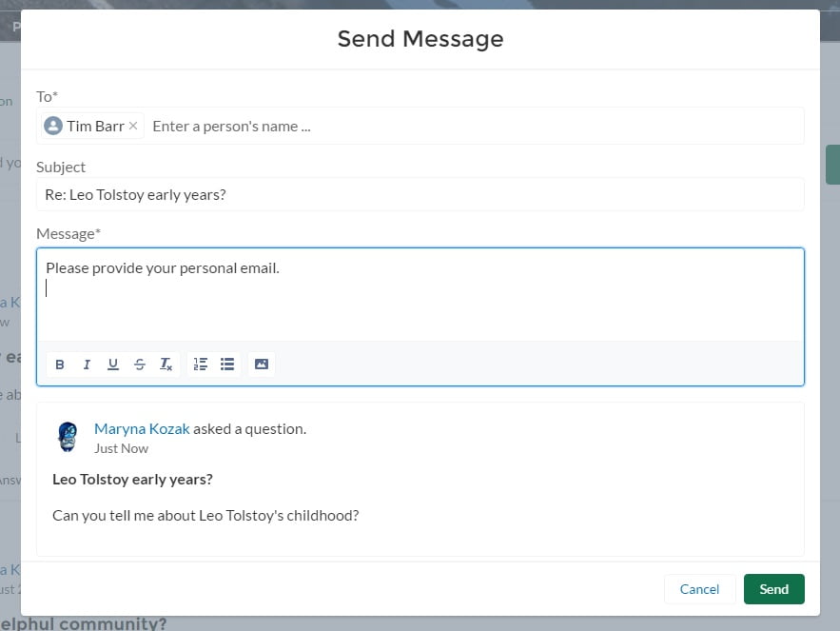Click in the message body text area
Image resolution: width=840 pixels, height=631 pixels.
tap(420, 295)
